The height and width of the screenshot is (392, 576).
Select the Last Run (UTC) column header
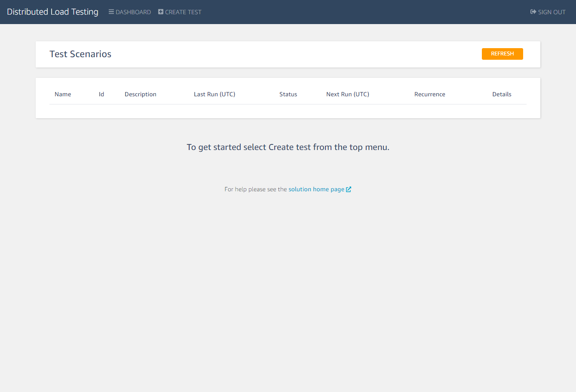[x=214, y=94]
